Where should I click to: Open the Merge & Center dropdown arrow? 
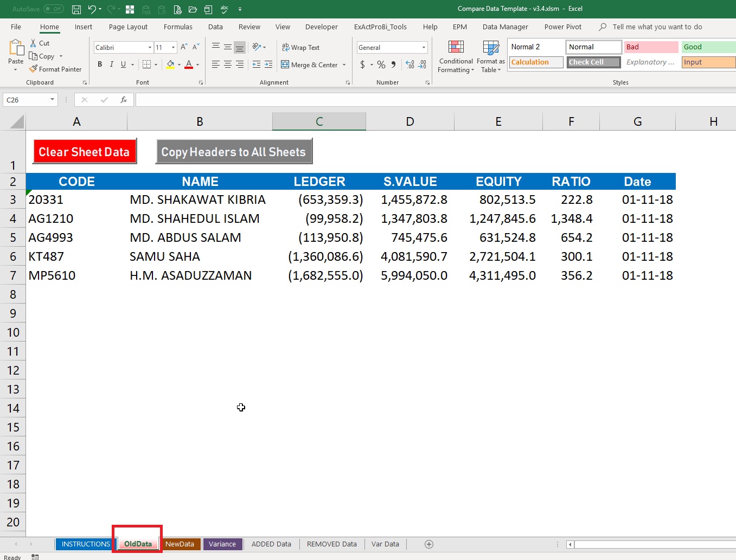point(344,65)
